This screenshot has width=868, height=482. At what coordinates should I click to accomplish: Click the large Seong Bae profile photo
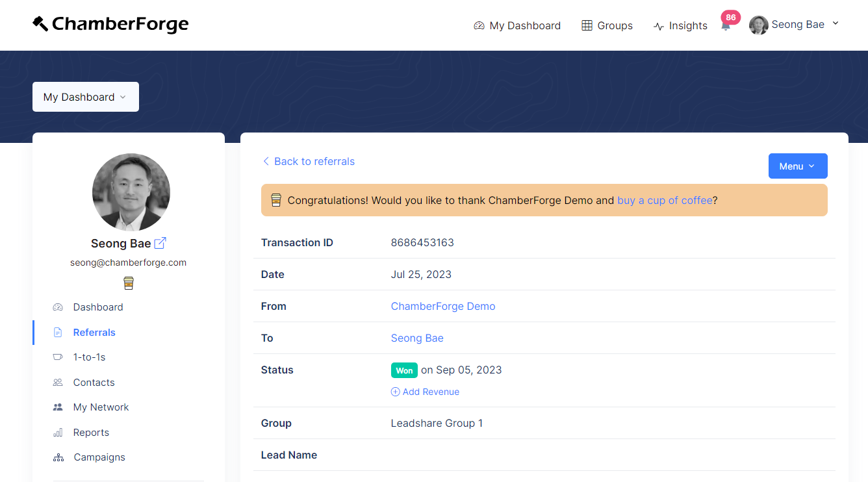tap(131, 192)
